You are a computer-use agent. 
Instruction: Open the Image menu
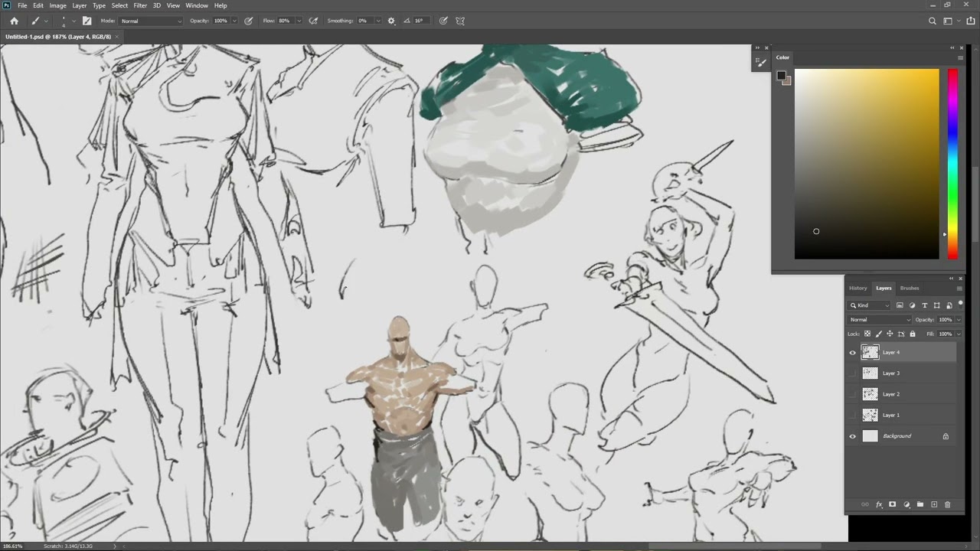pyautogui.click(x=57, y=5)
